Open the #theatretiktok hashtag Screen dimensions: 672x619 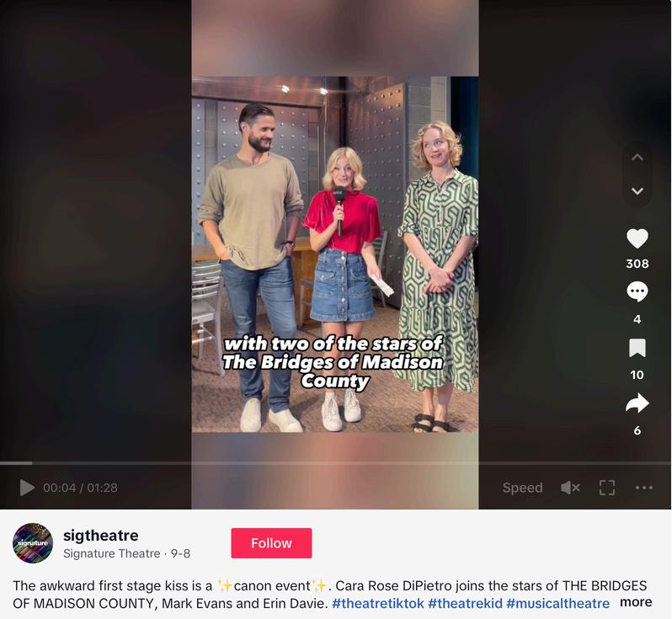click(x=377, y=603)
